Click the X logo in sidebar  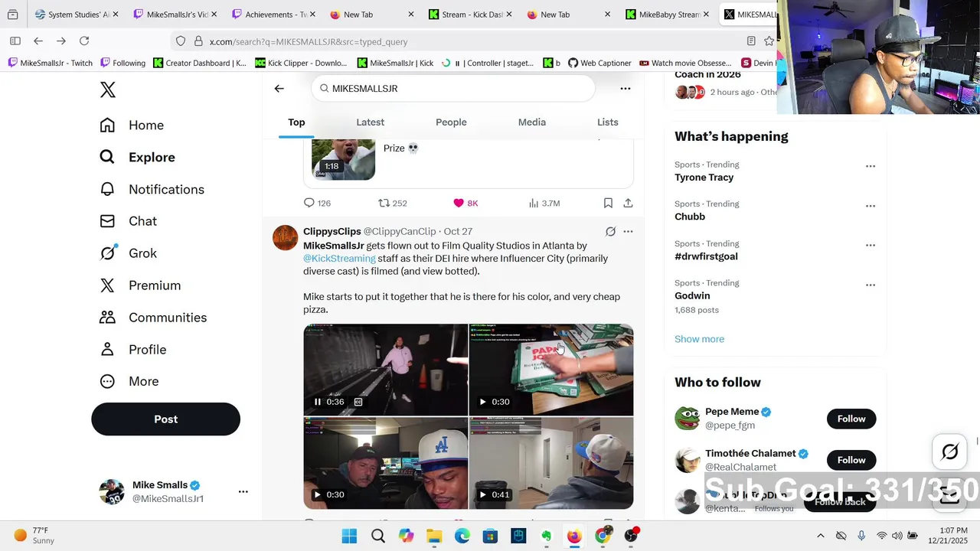point(108,90)
